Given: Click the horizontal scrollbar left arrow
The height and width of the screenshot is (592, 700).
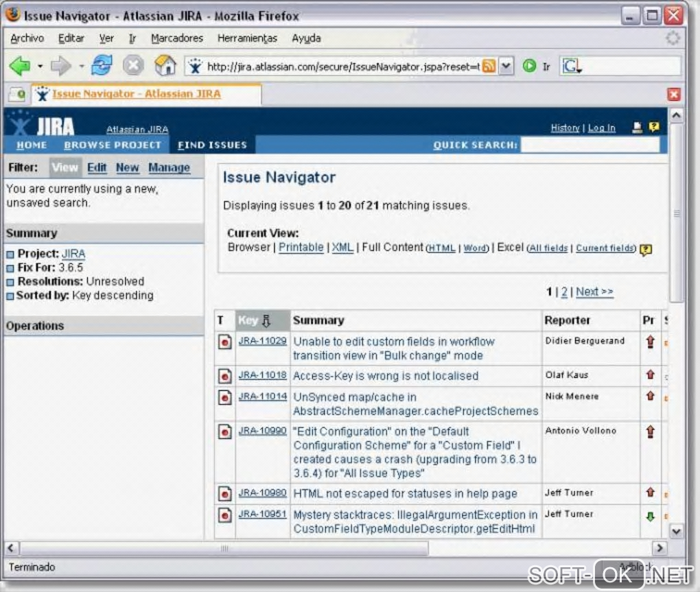Looking at the screenshot, I should pos(12,548).
